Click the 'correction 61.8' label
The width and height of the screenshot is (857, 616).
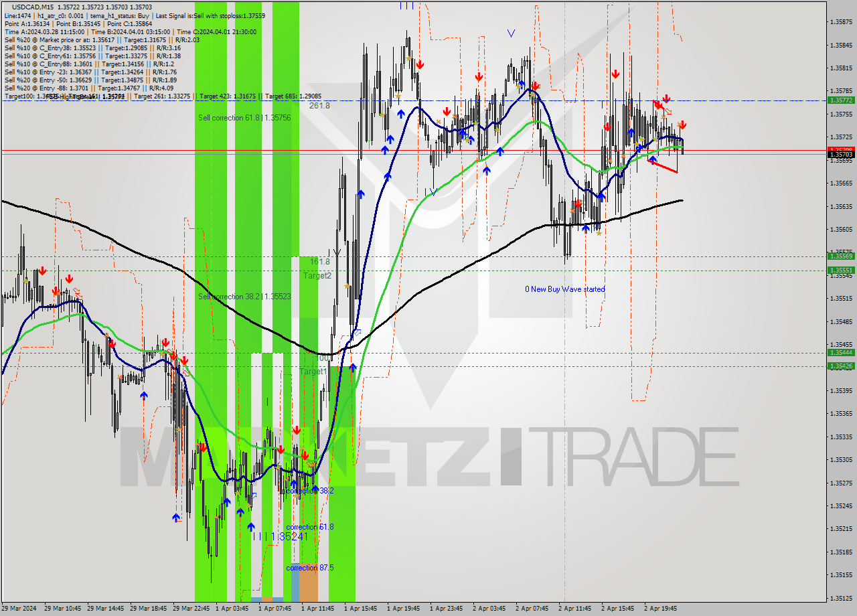coord(310,527)
